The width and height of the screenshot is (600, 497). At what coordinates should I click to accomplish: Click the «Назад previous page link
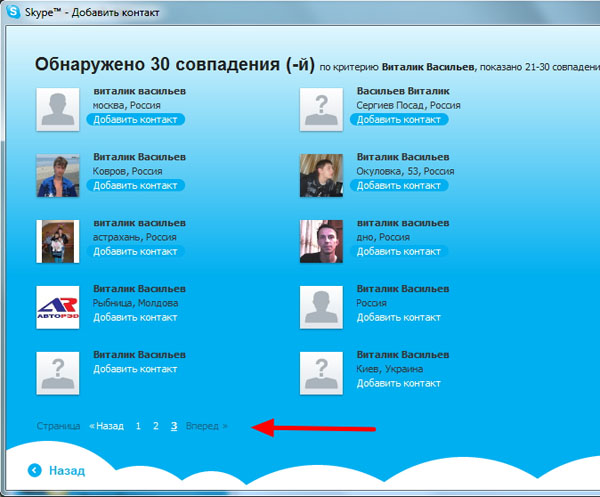[107, 426]
